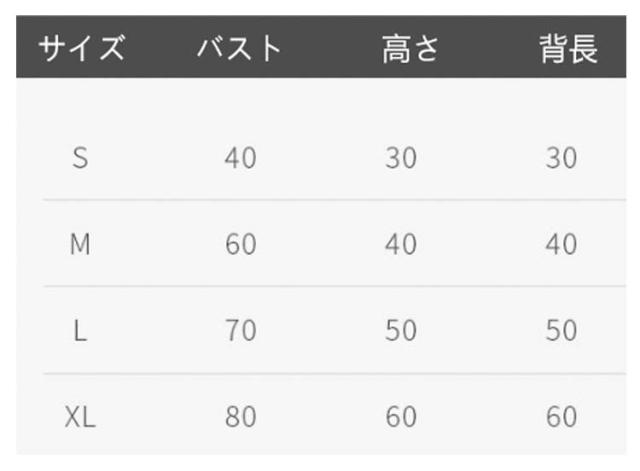Select the M size row label
The height and width of the screenshot is (471, 640).
pyautogui.click(x=81, y=245)
